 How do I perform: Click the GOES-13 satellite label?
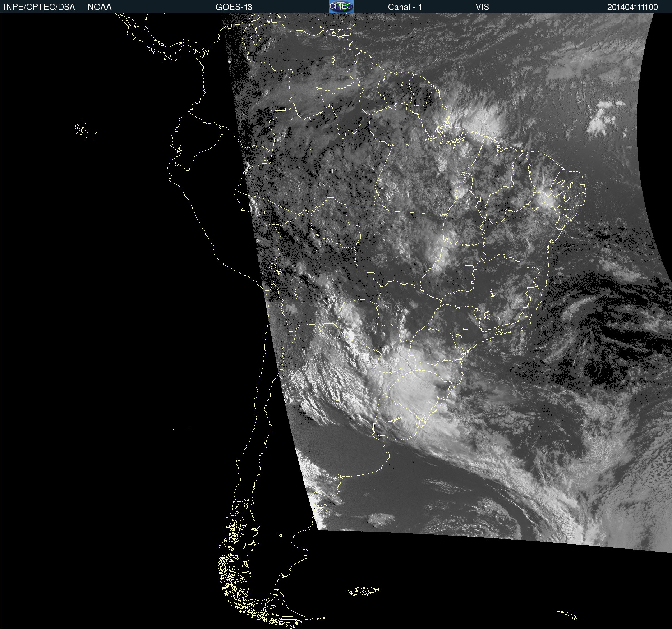[x=234, y=7]
